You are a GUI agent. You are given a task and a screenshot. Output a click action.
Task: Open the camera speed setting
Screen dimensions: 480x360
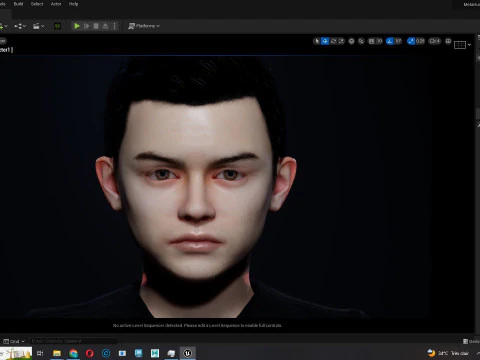click(435, 41)
